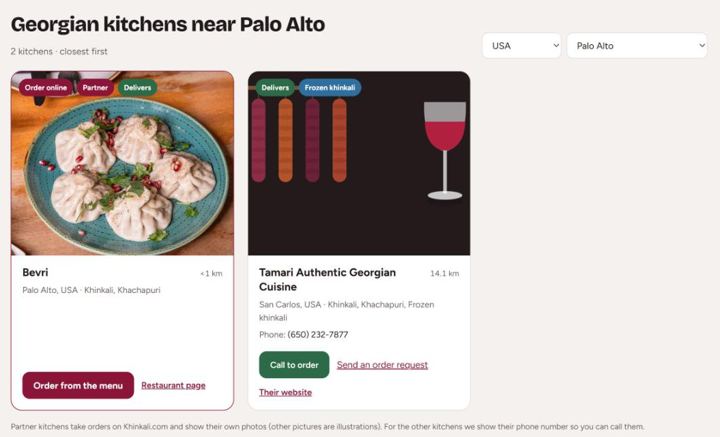Screen dimensions: 720x437
Task: Click the Call to order button
Action: click(x=294, y=364)
